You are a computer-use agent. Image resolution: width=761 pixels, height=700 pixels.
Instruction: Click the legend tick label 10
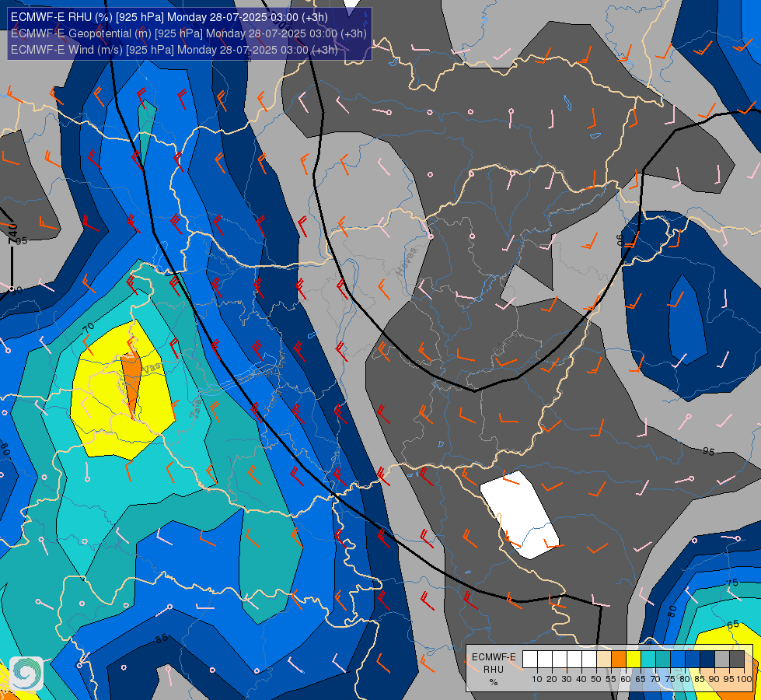pyautogui.click(x=537, y=679)
